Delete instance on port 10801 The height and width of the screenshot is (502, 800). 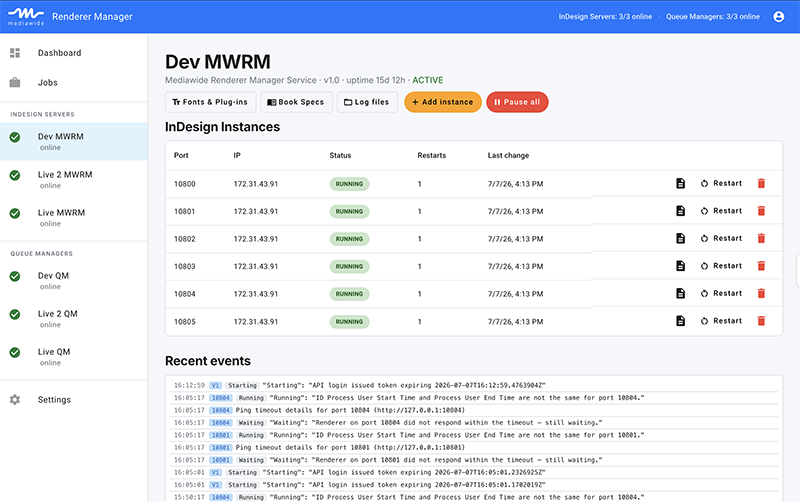[761, 211]
